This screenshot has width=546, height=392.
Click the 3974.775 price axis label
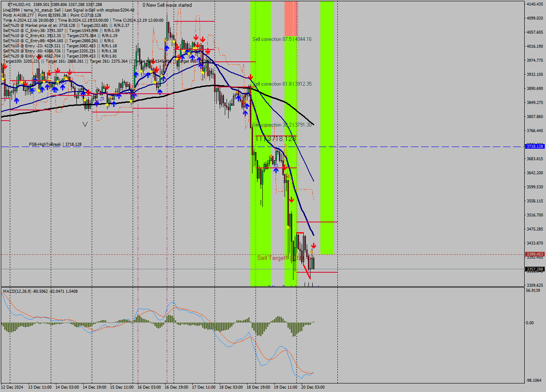[x=535, y=60]
